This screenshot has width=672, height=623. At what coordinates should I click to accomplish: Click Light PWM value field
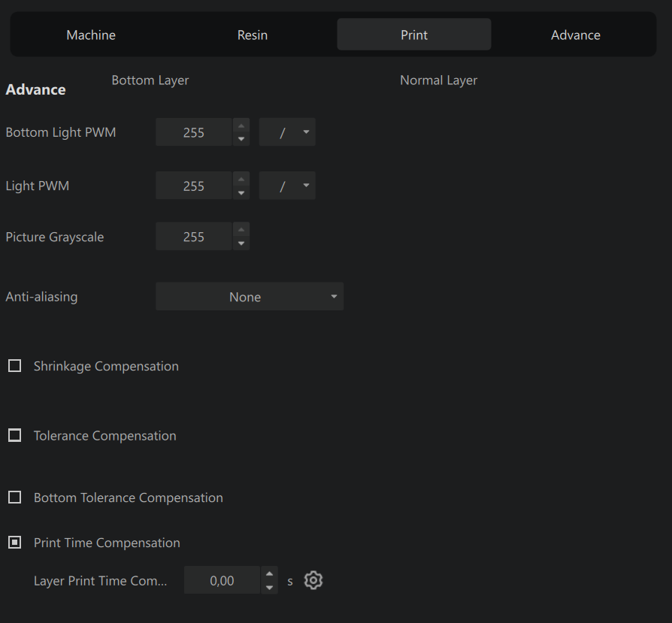(x=194, y=186)
